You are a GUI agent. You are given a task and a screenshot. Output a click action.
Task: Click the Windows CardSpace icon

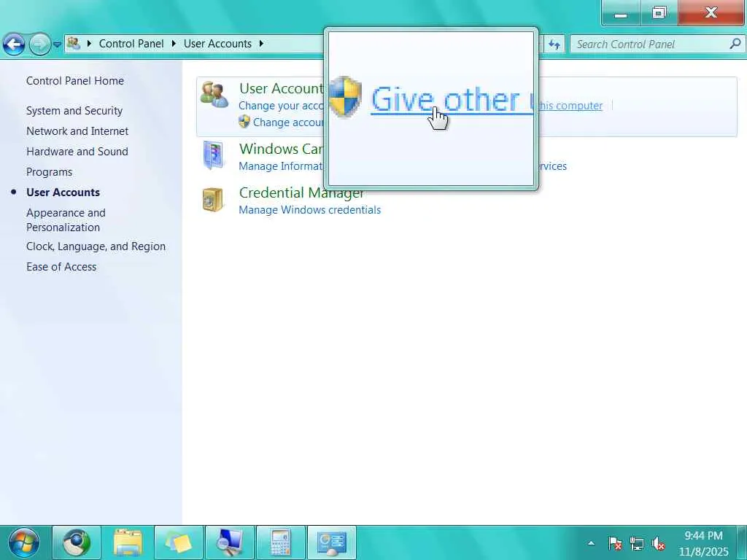point(213,155)
